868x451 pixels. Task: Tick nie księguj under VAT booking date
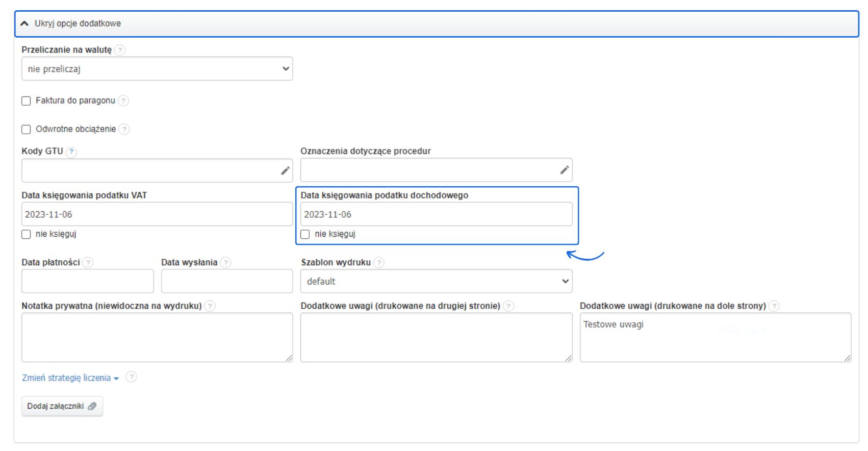(26, 234)
